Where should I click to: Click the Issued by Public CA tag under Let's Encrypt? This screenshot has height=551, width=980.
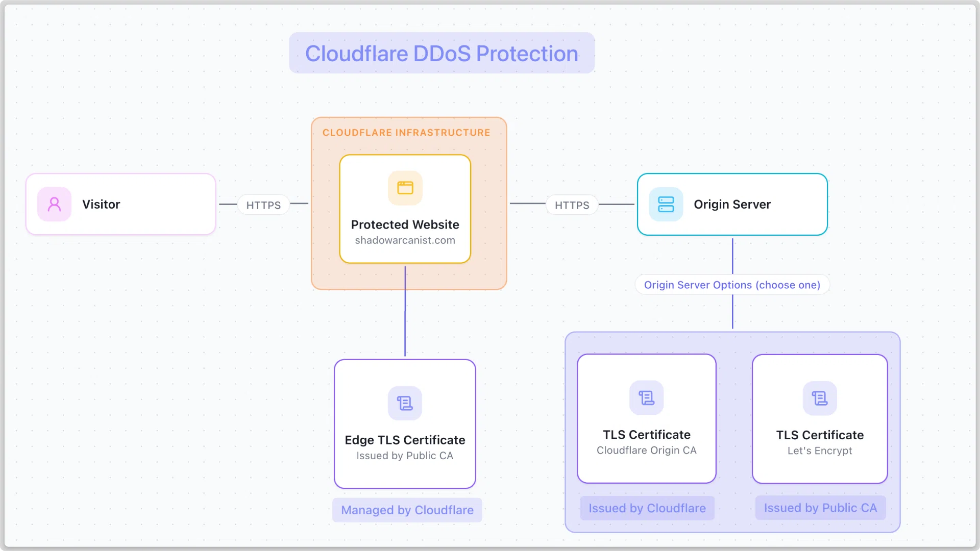point(821,508)
